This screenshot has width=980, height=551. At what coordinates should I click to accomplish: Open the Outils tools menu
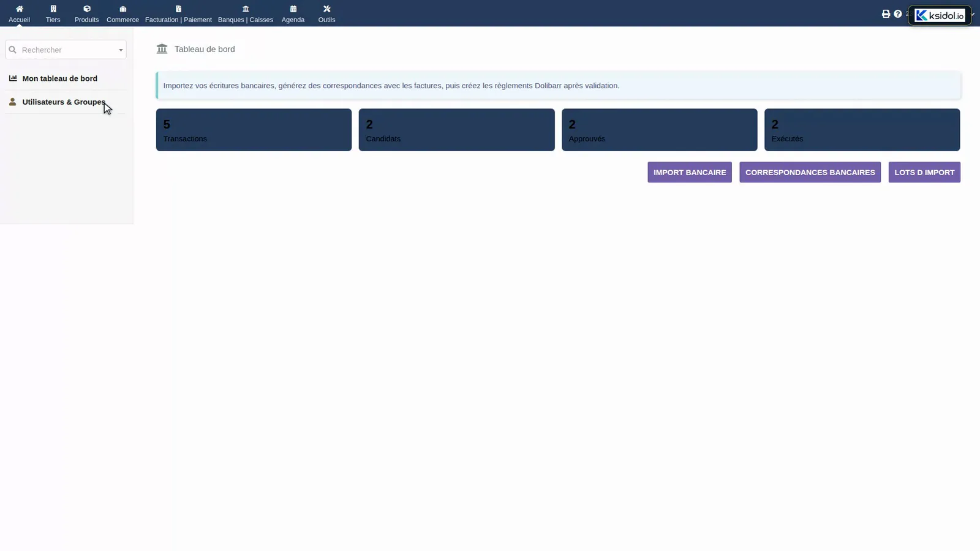326,13
